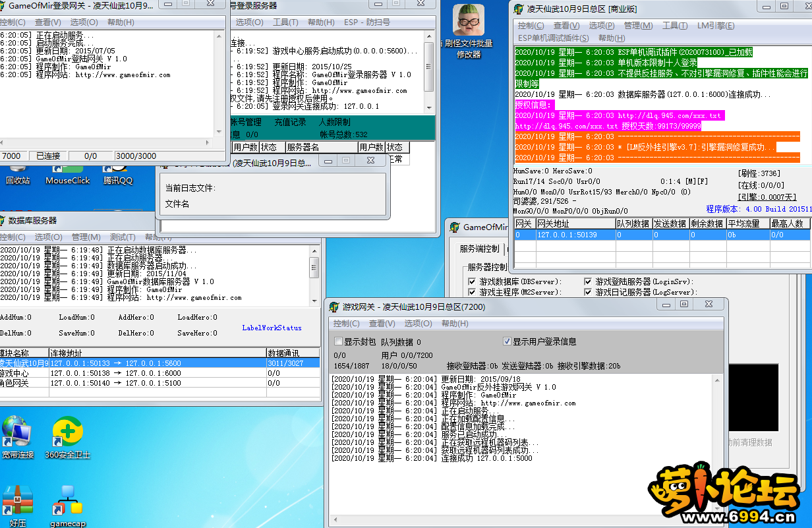This screenshot has height=528, width=812.
Task: Click the blue LabelWorkStatus label
Action: click(x=272, y=328)
